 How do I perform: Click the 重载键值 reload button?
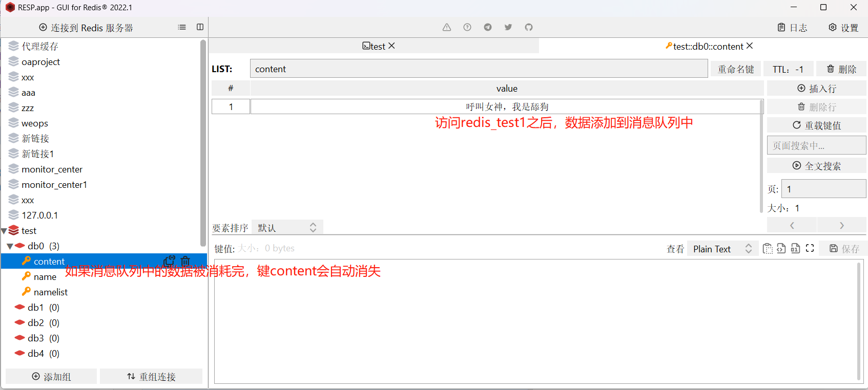pos(817,125)
